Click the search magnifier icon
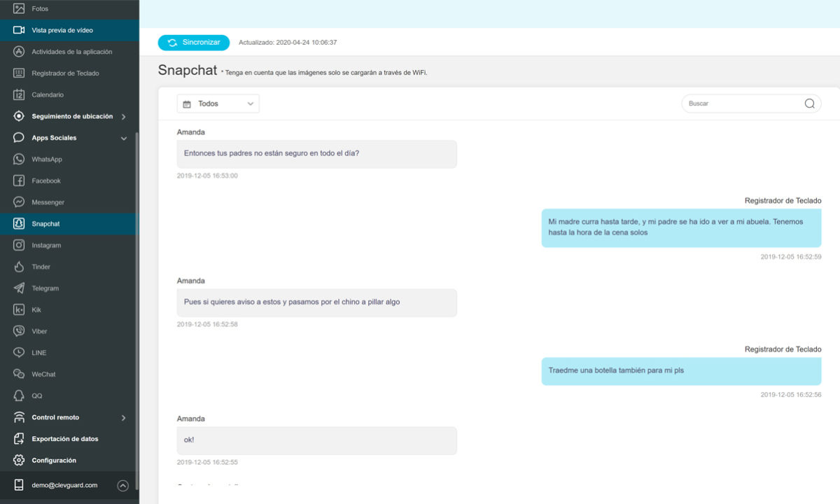The width and height of the screenshot is (840, 504). 809,104
